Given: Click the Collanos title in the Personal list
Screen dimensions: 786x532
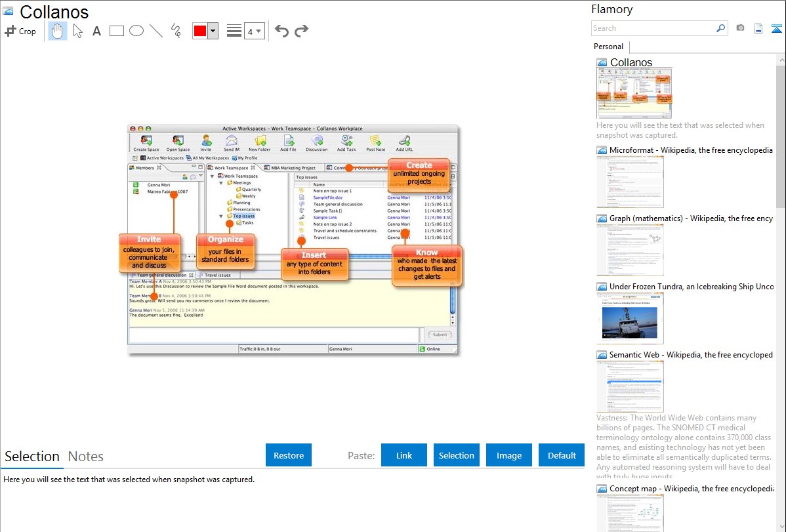Looking at the screenshot, I should coord(631,63).
